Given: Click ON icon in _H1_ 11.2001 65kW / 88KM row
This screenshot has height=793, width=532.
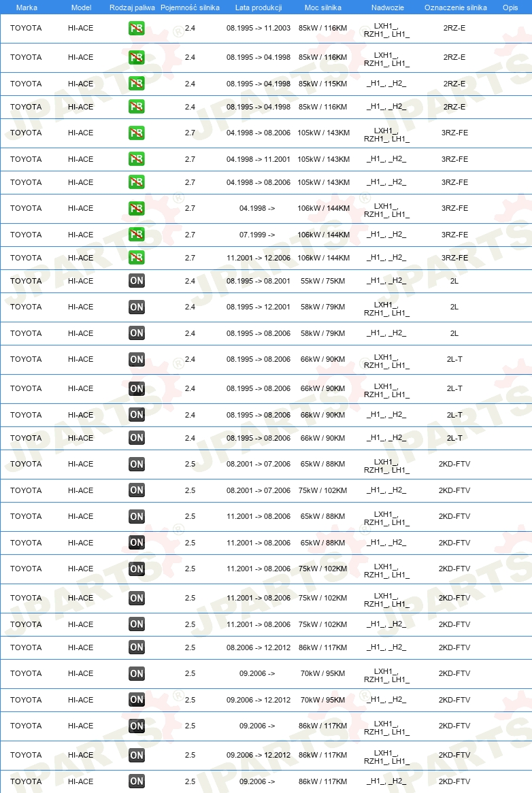Looking at the screenshot, I should coord(137,543).
